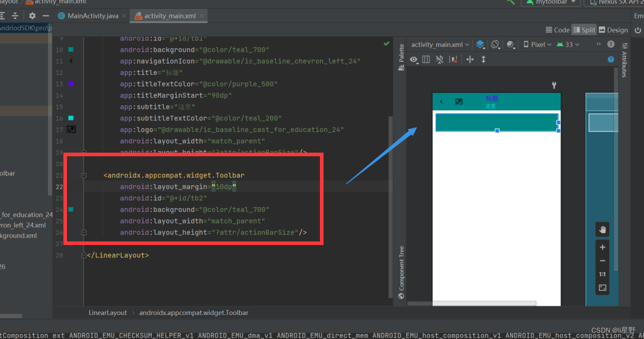
Task: Click the design preview horizontal scrollbar
Action: click(472, 303)
